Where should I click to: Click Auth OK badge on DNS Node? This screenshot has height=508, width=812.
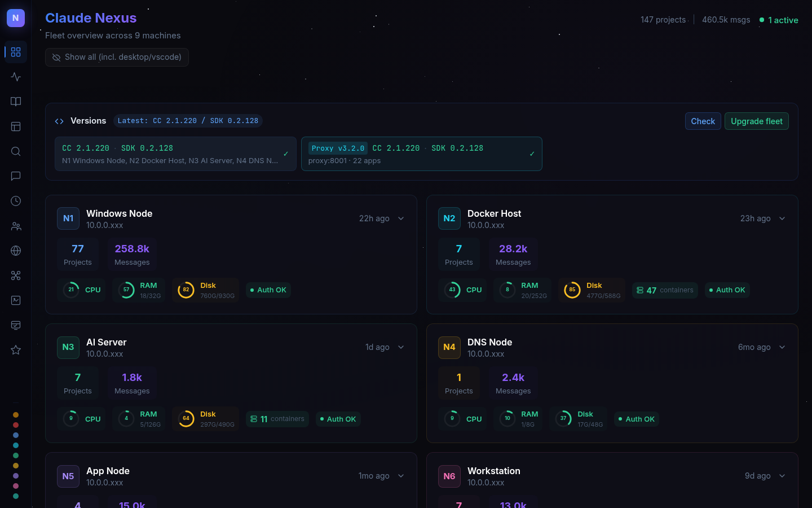click(x=637, y=419)
